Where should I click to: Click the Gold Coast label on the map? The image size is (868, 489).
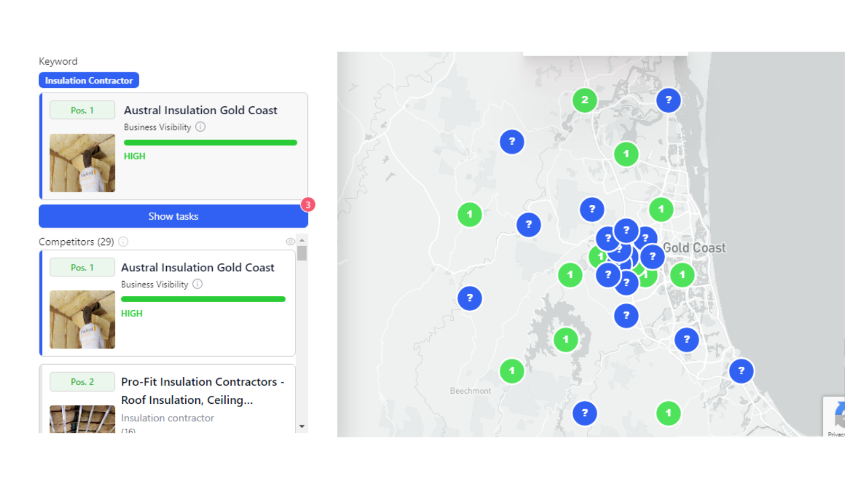[x=694, y=248]
